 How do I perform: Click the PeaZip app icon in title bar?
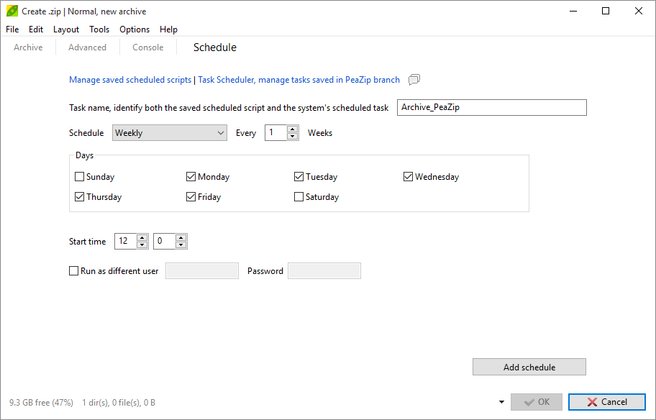pos(12,11)
